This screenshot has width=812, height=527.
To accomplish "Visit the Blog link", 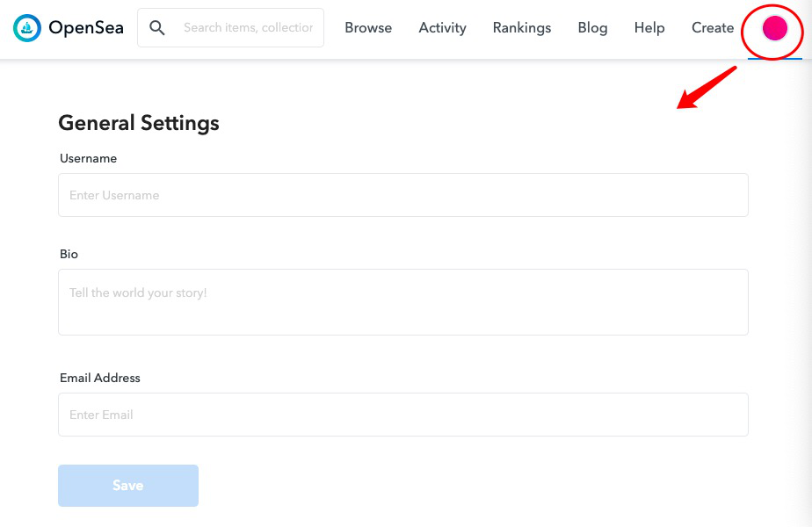I will [x=592, y=28].
